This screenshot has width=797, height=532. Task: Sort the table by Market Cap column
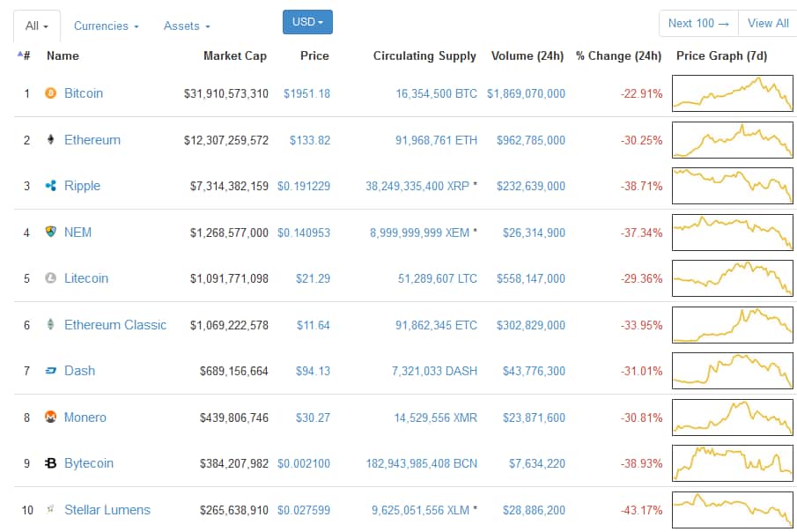pyautogui.click(x=234, y=55)
